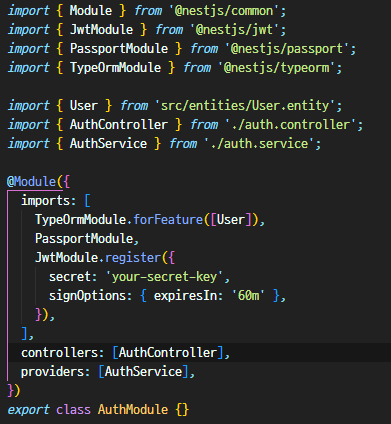Click the User identifier in the entity import

coord(84,106)
